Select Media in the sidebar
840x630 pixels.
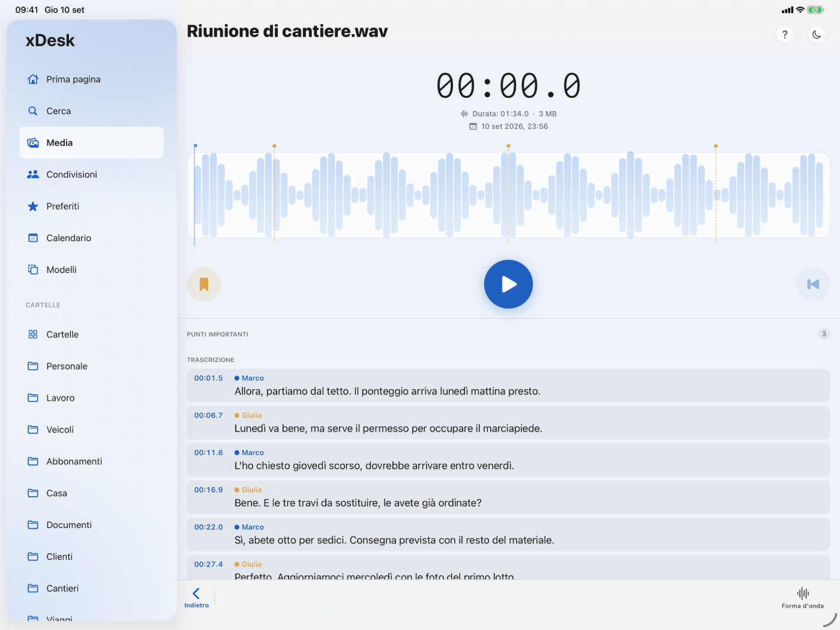(x=91, y=143)
